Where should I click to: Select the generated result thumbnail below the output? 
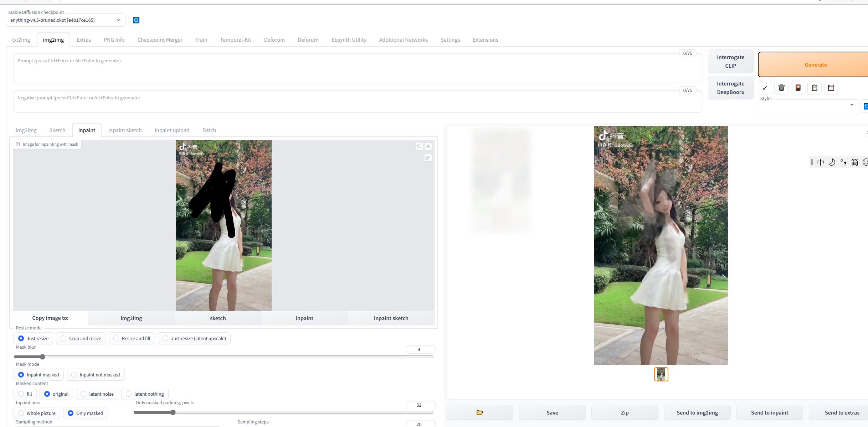coord(661,374)
